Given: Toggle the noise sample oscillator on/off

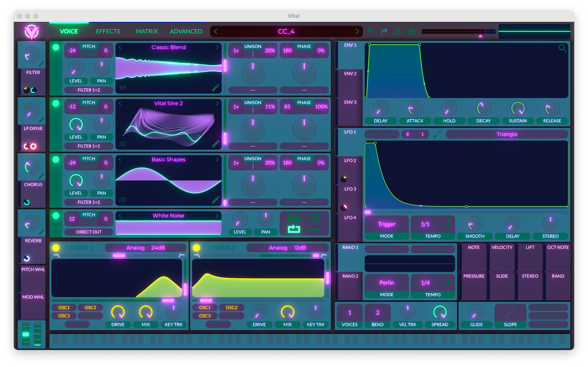Looking at the screenshot, I should pyautogui.click(x=56, y=216).
